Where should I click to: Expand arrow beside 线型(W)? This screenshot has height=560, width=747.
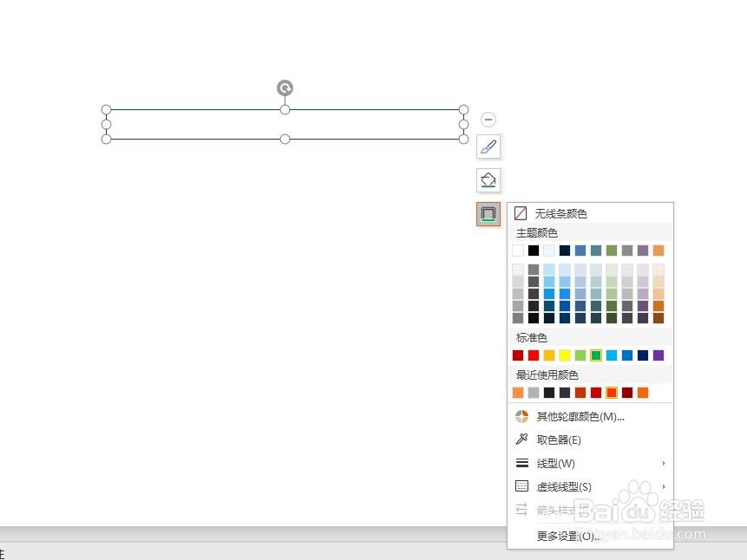click(664, 463)
